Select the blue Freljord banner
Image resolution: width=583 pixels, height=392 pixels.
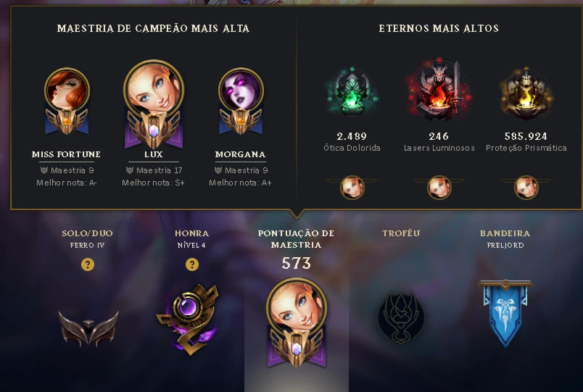click(x=505, y=313)
